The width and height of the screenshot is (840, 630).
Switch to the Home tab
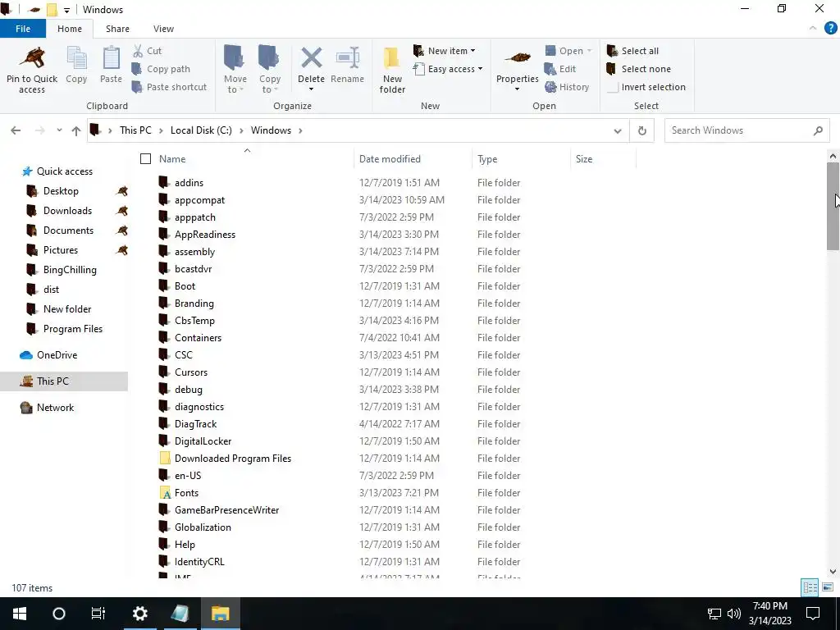coord(70,29)
